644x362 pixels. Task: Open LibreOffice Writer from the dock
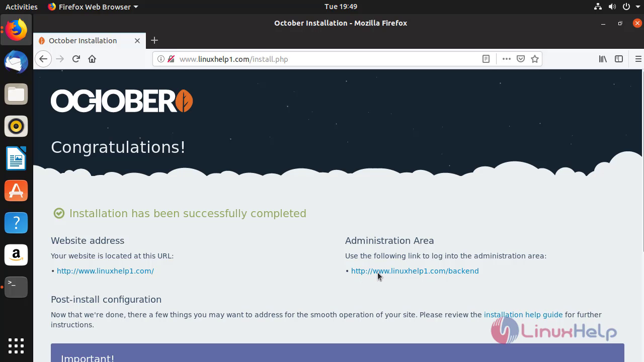pyautogui.click(x=16, y=158)
